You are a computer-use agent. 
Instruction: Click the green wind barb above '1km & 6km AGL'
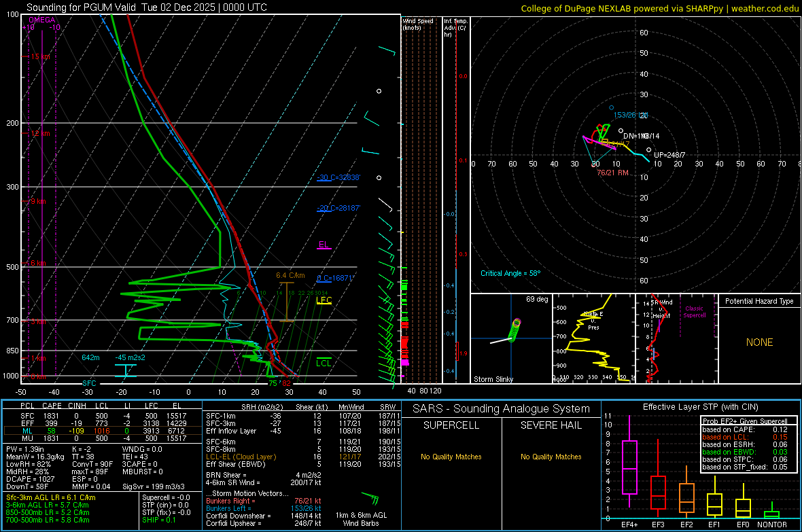tap(370, 498)
